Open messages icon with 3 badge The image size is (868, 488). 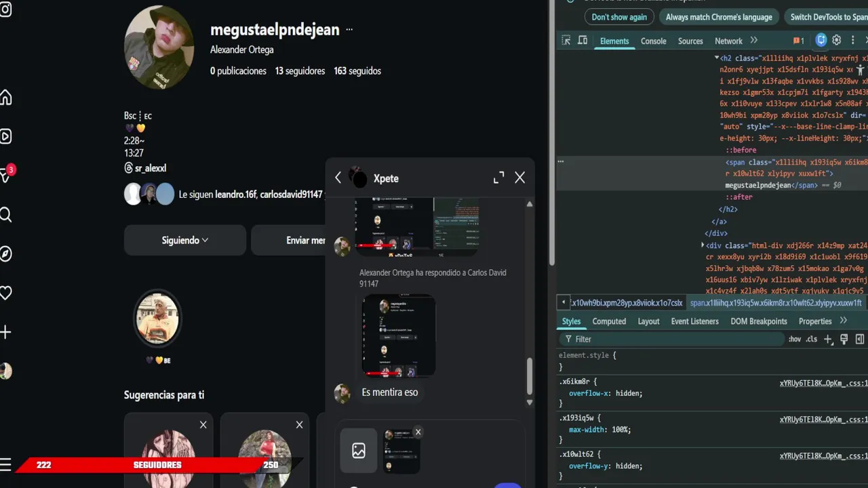(x=5, y=175)
